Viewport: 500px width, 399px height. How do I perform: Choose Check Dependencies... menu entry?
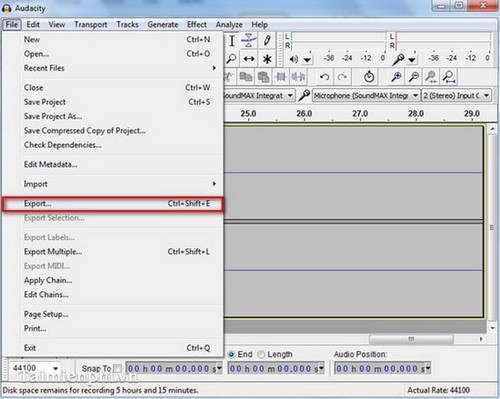(x=112, y=145)
